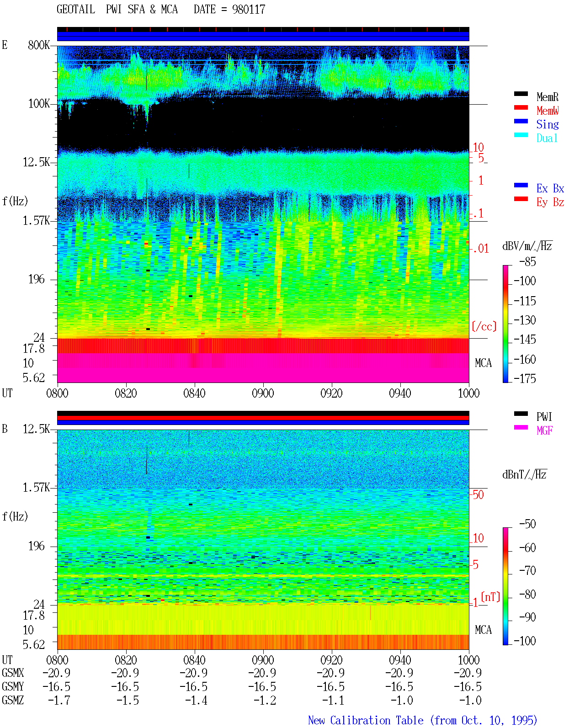Click the red [/cc] density unit label
The width and height of the screenshot is (585, 728).
click(484, 327)
